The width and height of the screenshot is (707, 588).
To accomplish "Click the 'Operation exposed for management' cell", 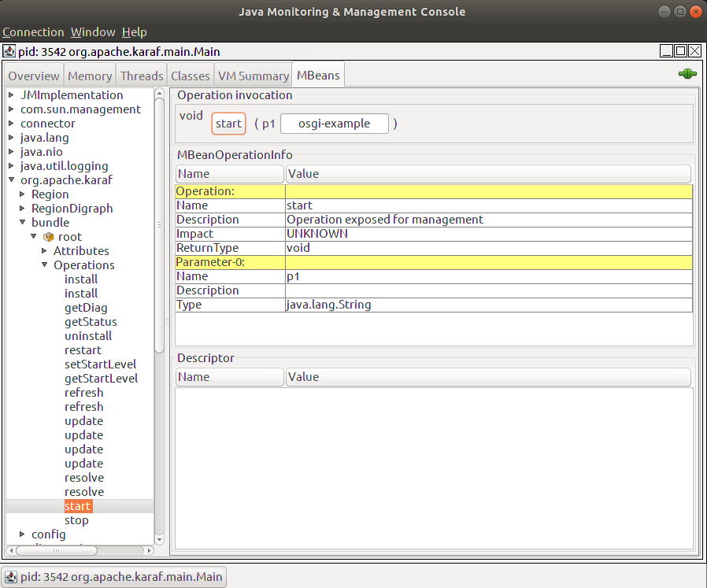I will click(x=489, y=220).
